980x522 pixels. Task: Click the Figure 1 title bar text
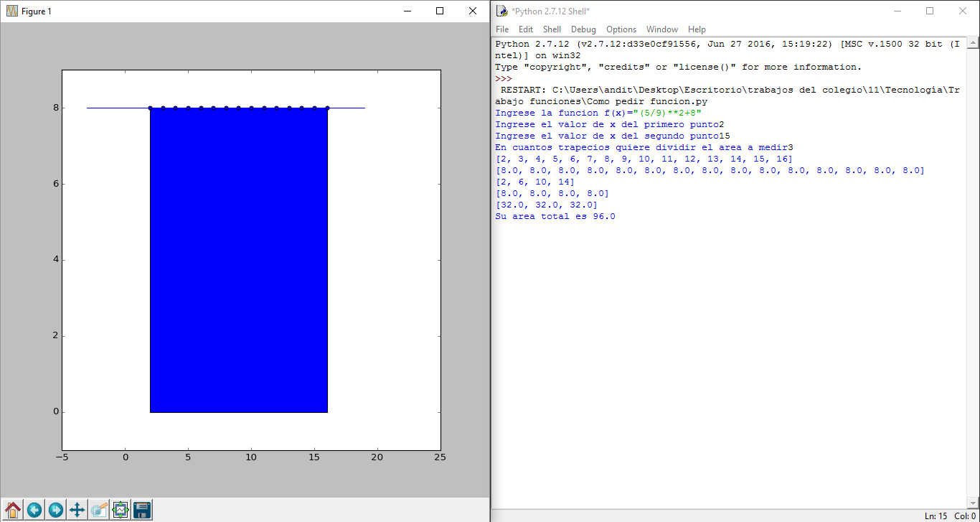(x=37, y=11)
